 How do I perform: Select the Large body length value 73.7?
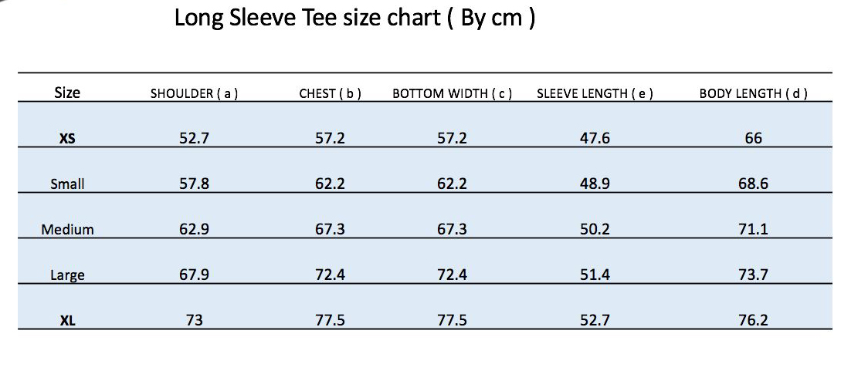click(x=753, y=275)
